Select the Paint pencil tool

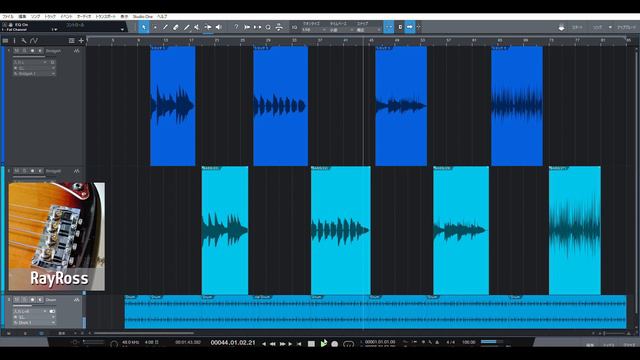pos(187,27)
